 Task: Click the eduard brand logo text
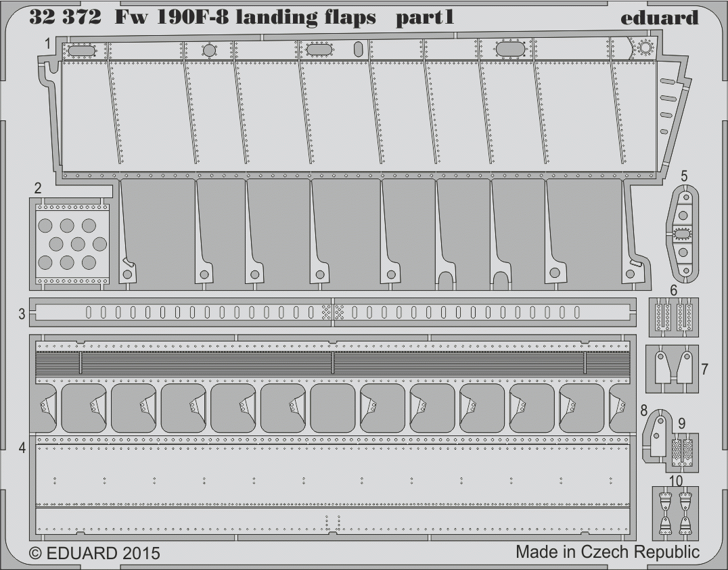(659, 17)
